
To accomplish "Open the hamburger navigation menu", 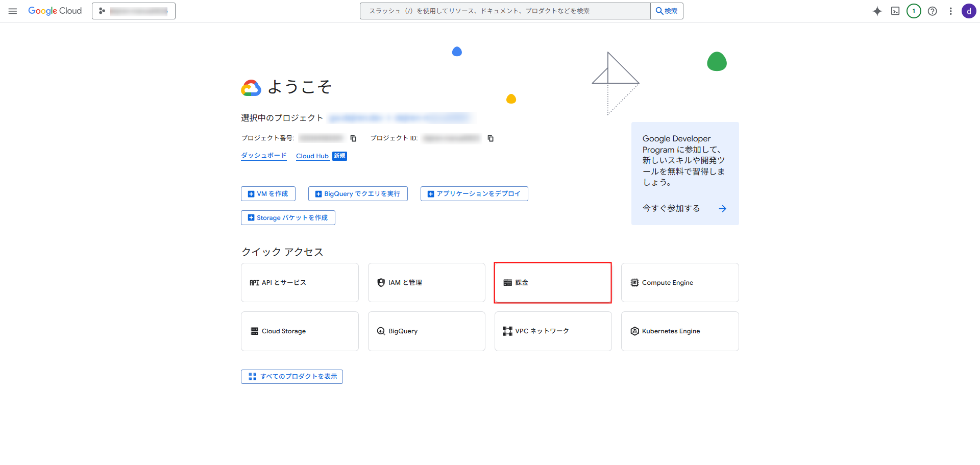I will tap(13, 11).
